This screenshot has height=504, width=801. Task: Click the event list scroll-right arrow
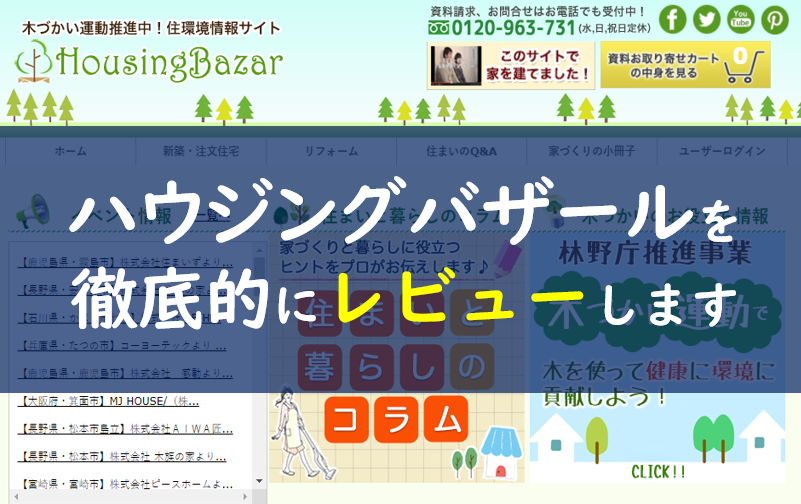click(245, 496)
